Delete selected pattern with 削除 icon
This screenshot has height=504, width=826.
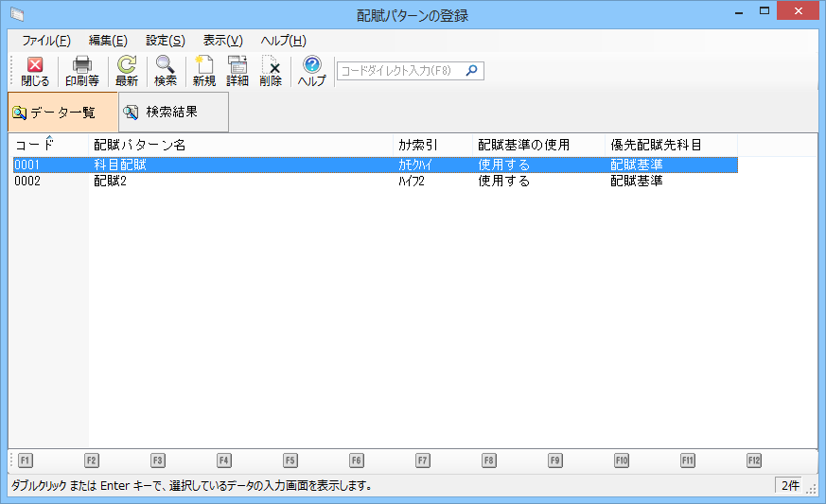[271, 71]
